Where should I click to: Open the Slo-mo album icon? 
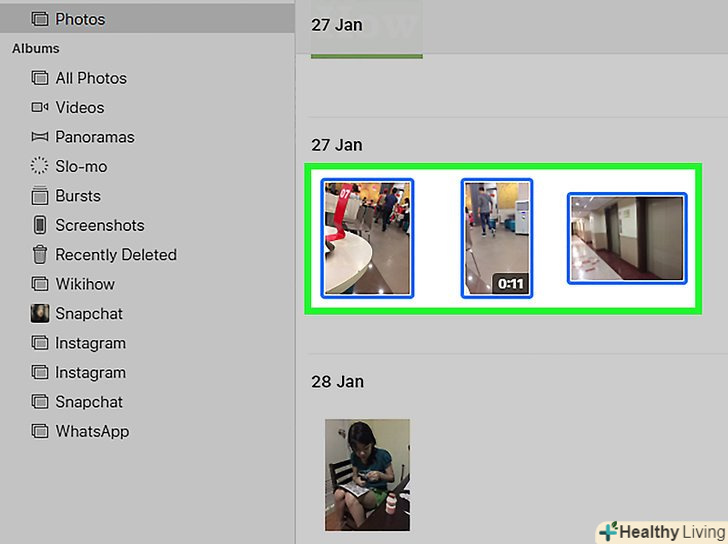coord(39,166)
